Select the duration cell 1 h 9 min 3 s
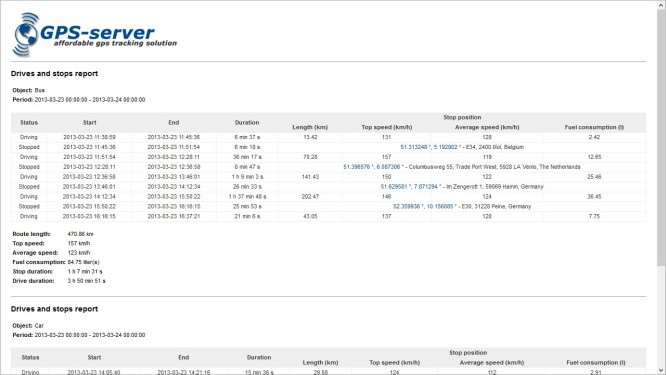Image resolution: width=666 pixels, height=375 pixels. [247, 177]
